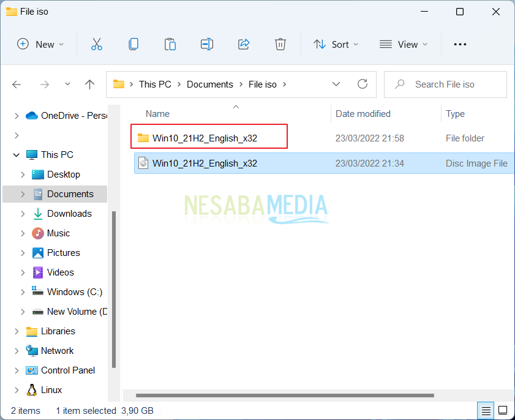515x420 pixels.
Task: Select the Win10_21H2_English_x32 file folder row
Action: [325, 138]
